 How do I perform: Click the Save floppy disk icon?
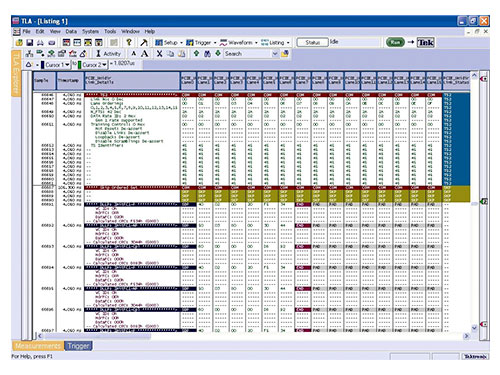pyautogui.click(x=30, y=43)
